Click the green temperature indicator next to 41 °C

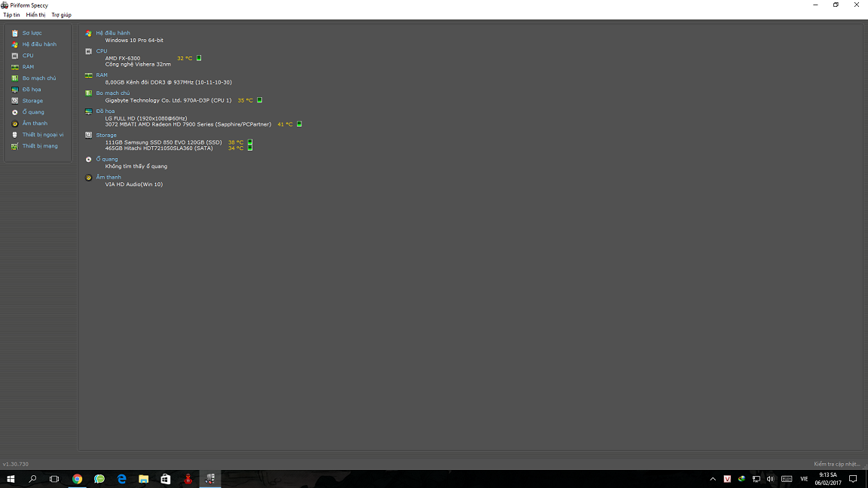[x=299, y=124]
